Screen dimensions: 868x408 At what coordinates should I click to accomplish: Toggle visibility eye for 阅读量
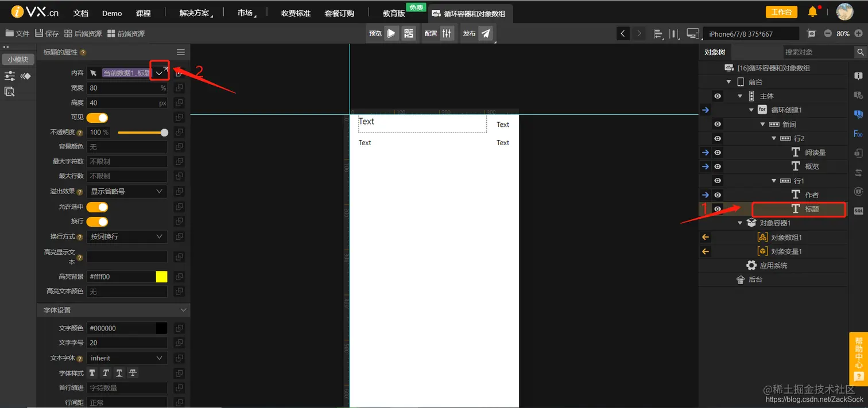coord(718,152)
